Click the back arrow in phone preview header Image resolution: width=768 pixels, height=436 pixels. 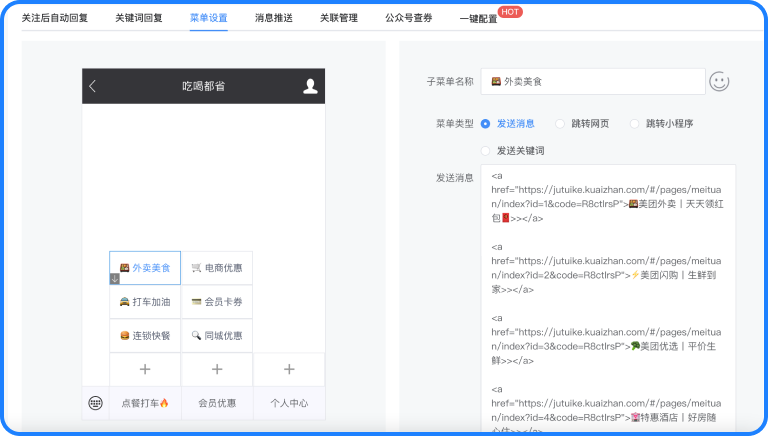click(x=93, y=86)
